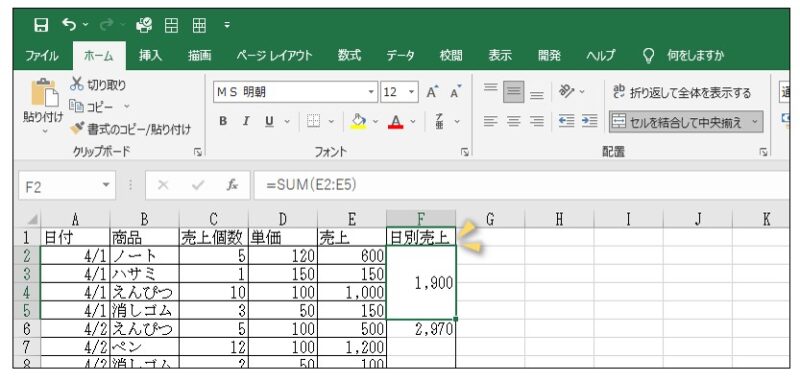Open the font size 12 dropdown
Viewport: 800px width, 382px height.
411,92
